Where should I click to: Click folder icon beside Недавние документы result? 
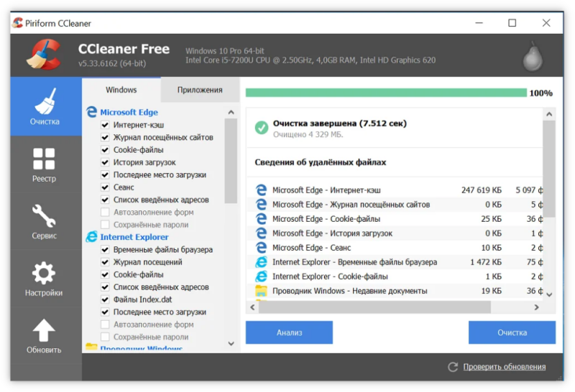[x=261, y=291]
